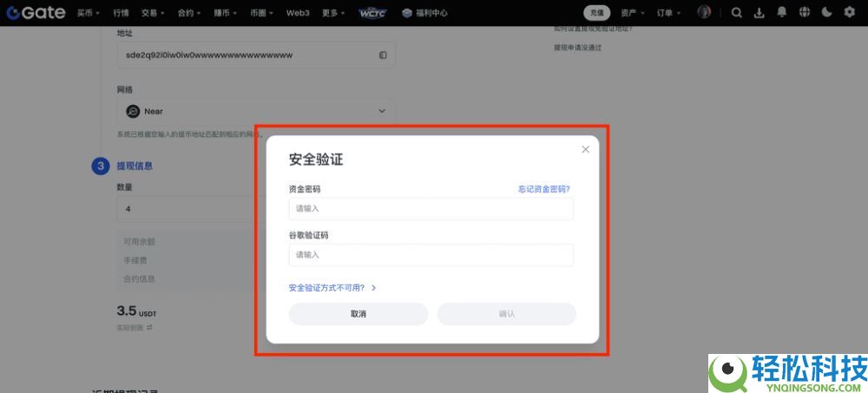Open the 订单 dropdown
Viewport: 868px width, 393px height.
(668, 13)
